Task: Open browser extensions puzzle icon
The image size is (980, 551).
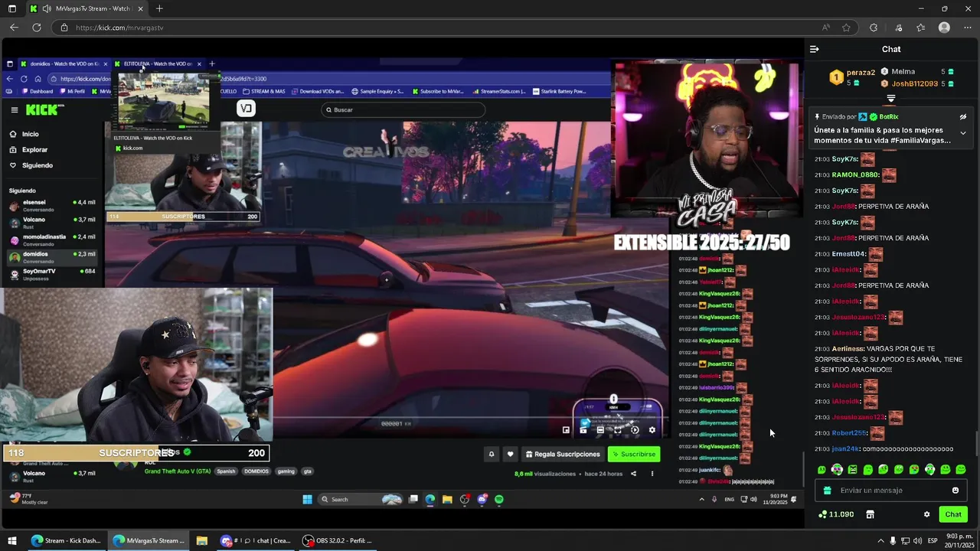Action: point(874,28)
